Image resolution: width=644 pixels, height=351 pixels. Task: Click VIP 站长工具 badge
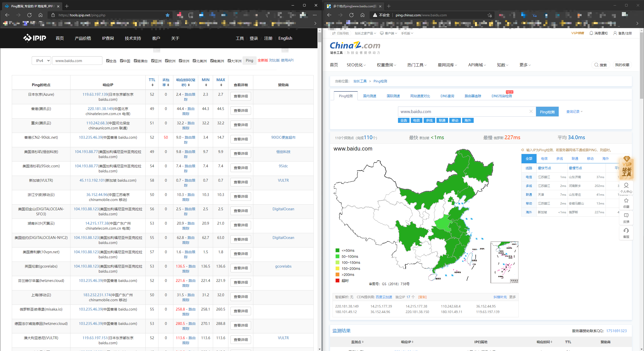click(x=626, y=168)
